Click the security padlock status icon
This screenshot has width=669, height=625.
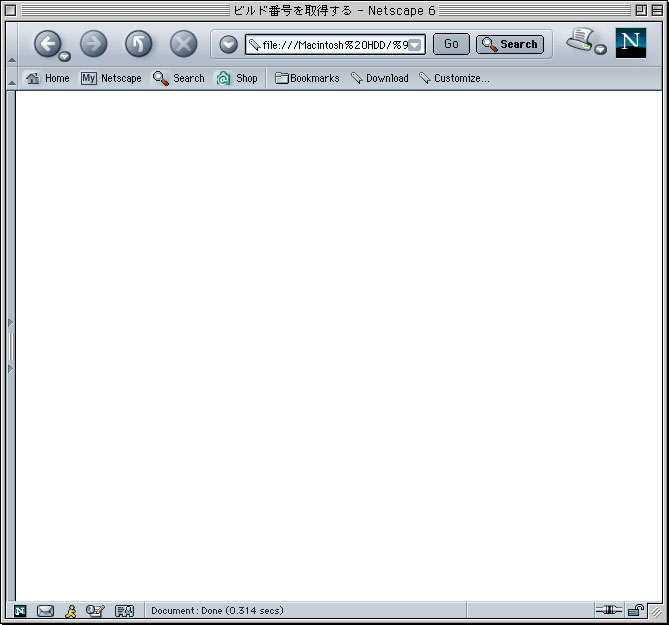pyautogui.click(x=636, y=610)
